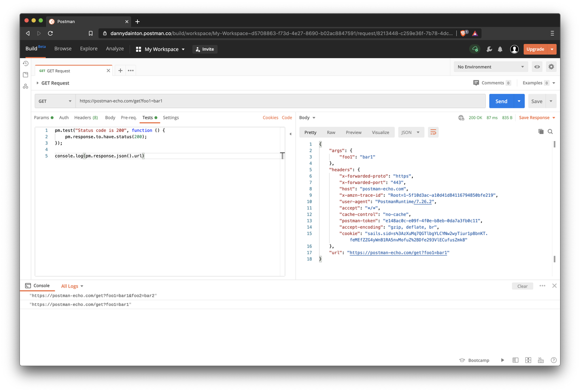Open help question mark icon

tap(554, 360)
